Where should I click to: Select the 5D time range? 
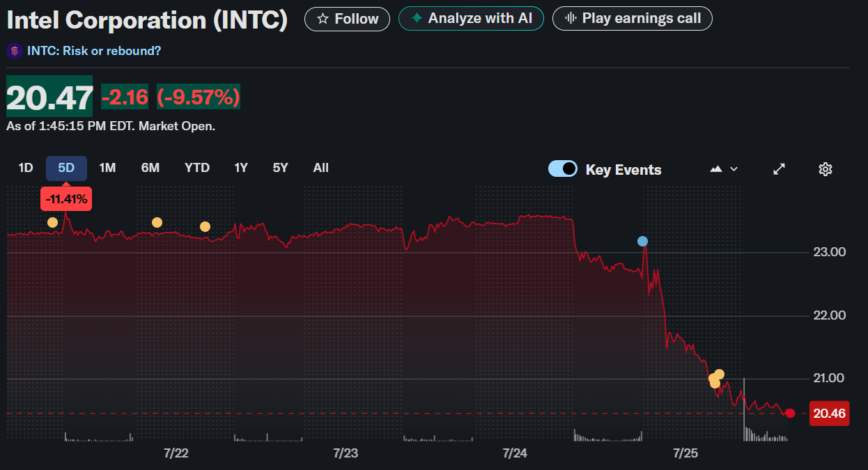coord(66,168)
